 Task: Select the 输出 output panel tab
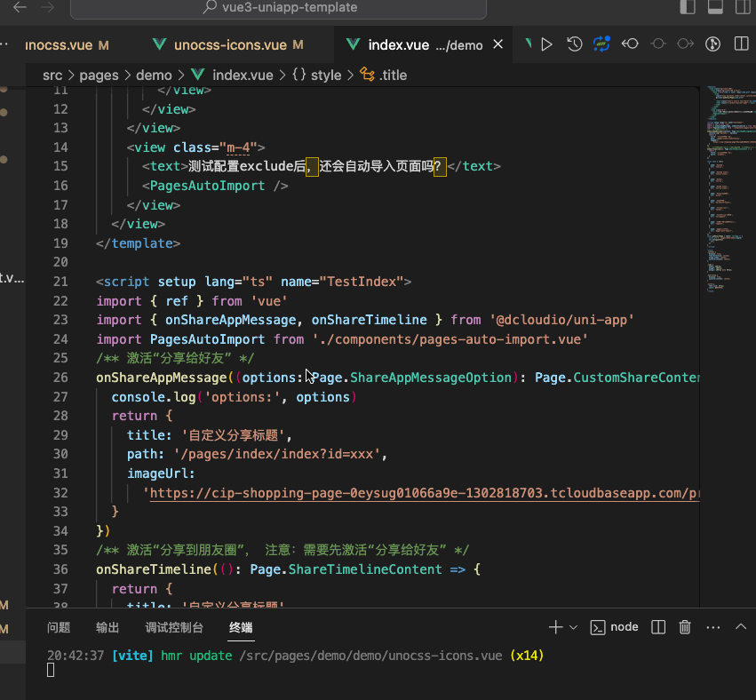tap(107, 627)
